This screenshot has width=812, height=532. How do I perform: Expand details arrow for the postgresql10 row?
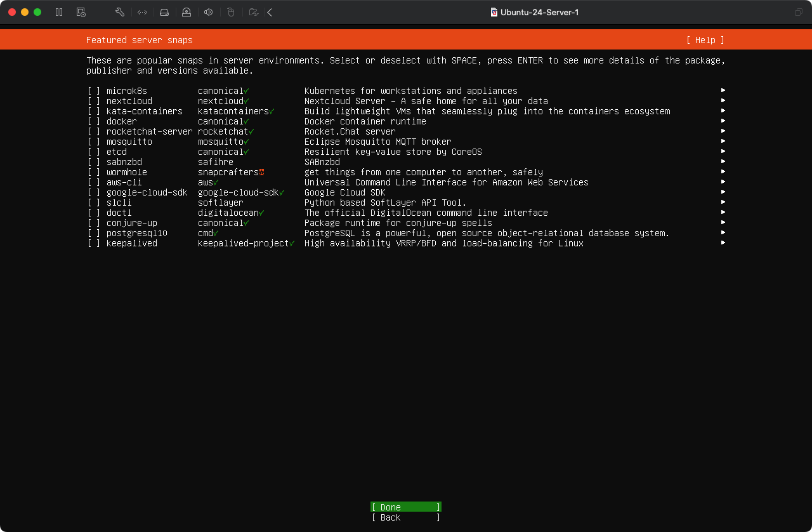(723, 232)
